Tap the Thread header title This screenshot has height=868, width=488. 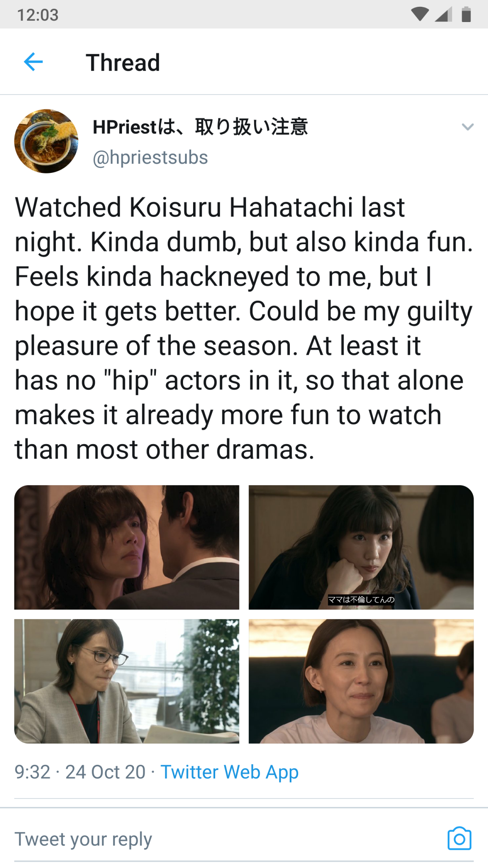click(x=123, y=63)
